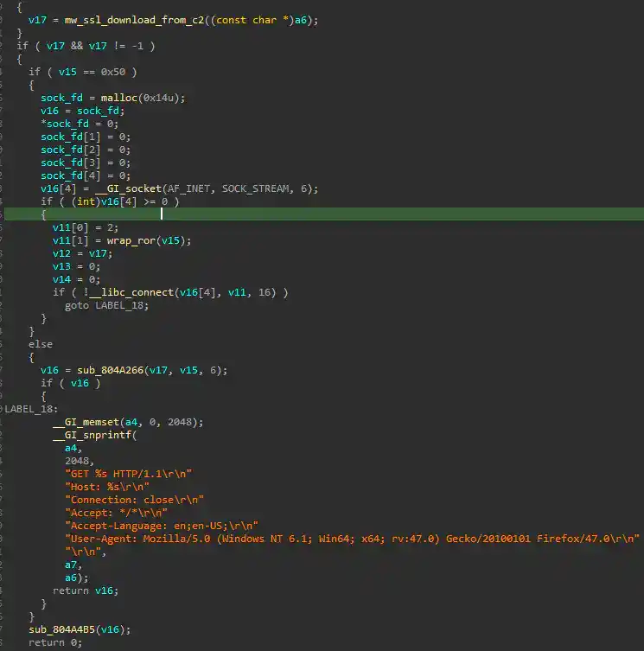Select the "Accept-Language" string literal
Screen dimensions: 644x651
[162, 526]
